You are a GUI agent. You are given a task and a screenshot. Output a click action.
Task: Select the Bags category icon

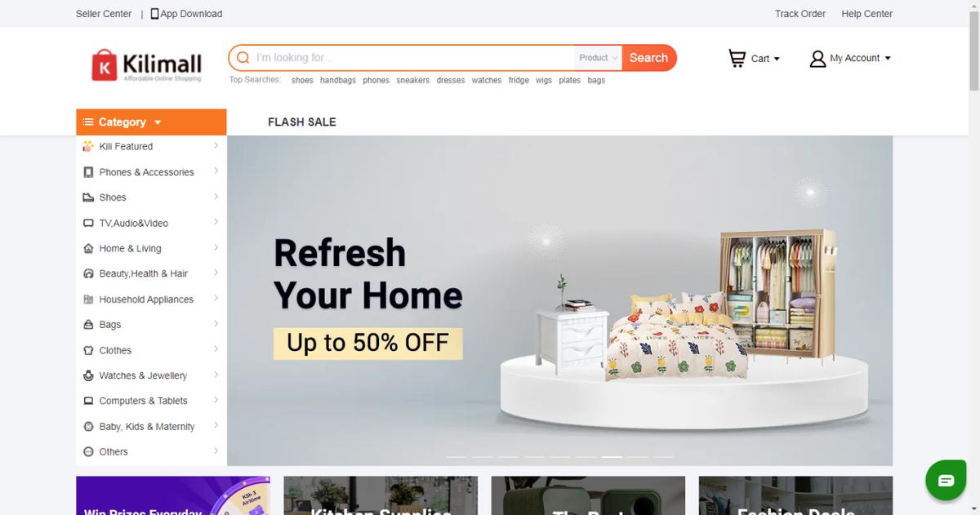88,325
